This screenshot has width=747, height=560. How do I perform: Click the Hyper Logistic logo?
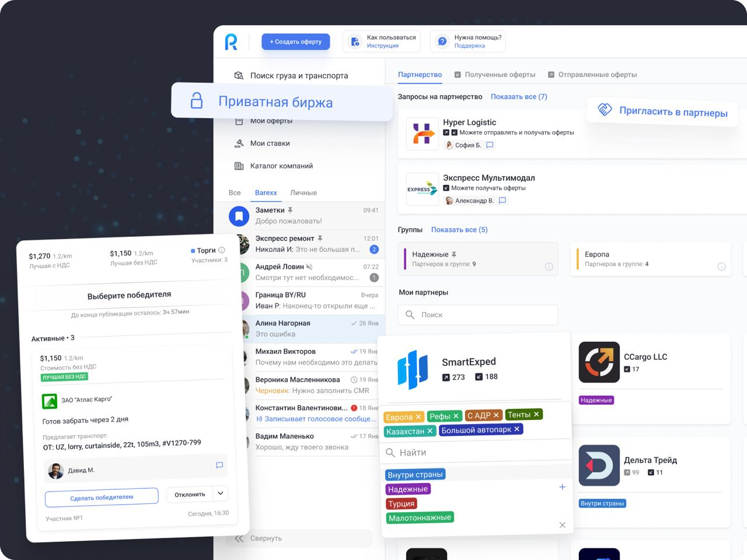click(422, 134)
